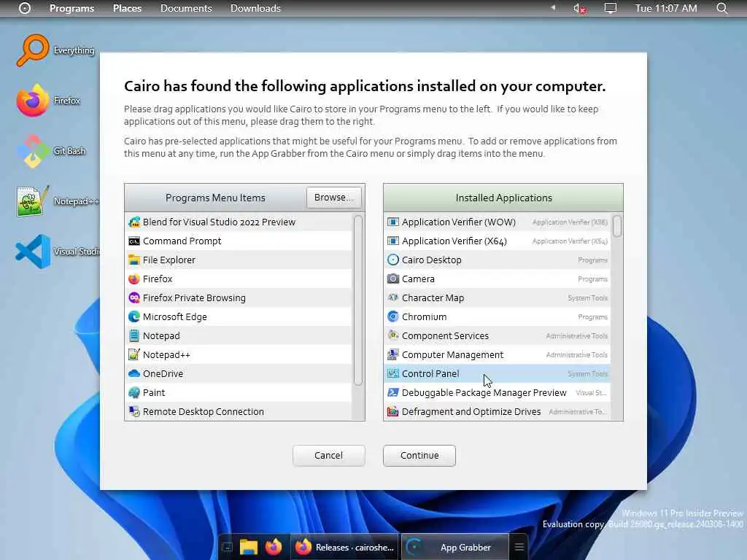This screenshot has width=747, height=560.
Task: Click the muted volume tray icon
Action: tap(579, 8)
